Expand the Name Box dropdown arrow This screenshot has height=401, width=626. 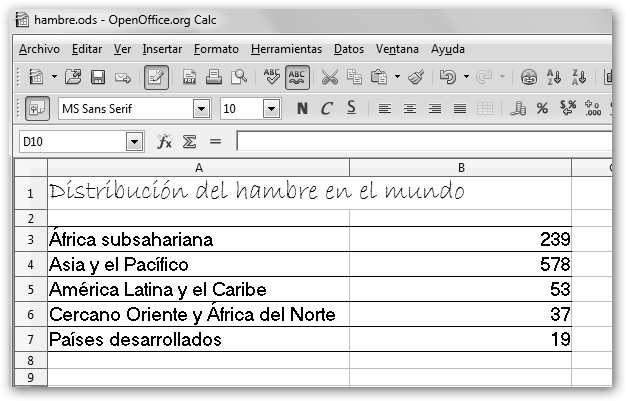pos(135,143)
